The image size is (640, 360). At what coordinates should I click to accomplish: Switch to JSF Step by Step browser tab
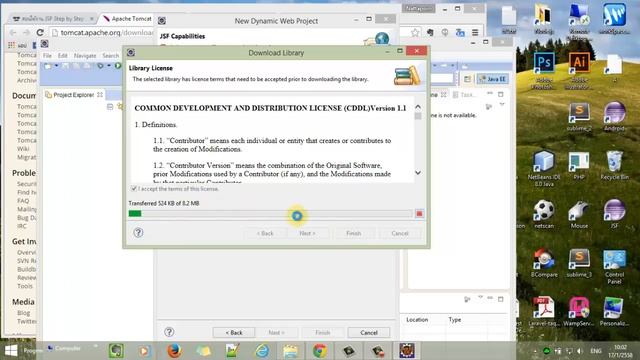click(52, 19)
